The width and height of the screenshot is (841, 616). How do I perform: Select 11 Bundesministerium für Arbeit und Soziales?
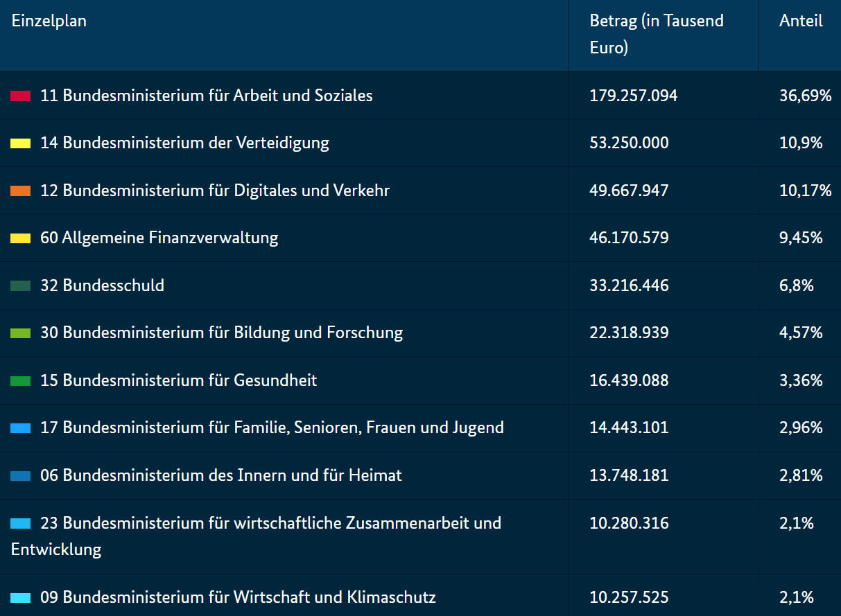tap(207, 96)
